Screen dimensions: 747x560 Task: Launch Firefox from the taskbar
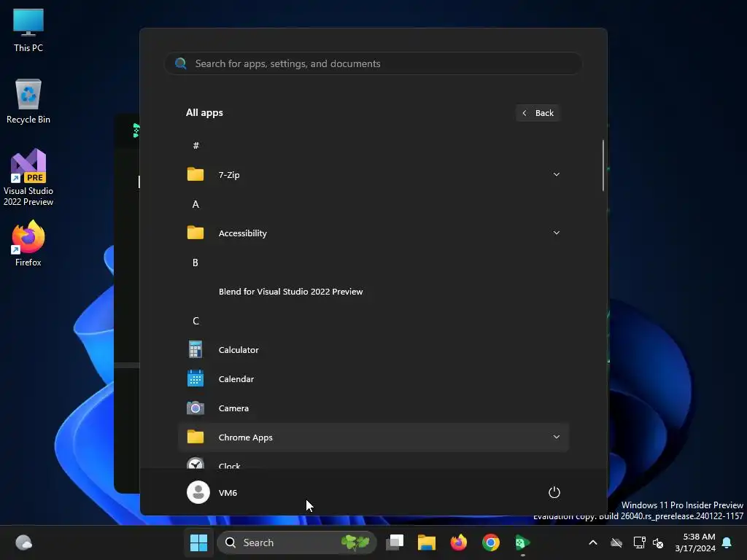tap(459, 542)
